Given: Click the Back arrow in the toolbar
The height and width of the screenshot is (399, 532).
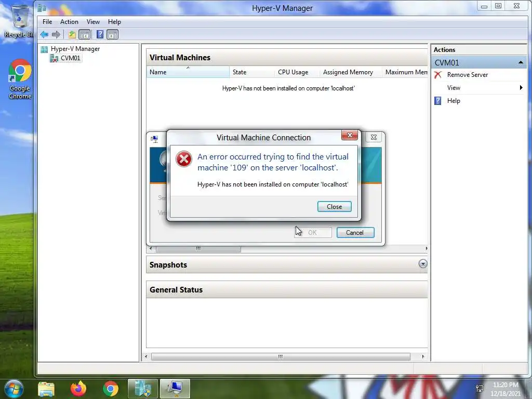Looking at the screenshot, I should tap(44, 34).
